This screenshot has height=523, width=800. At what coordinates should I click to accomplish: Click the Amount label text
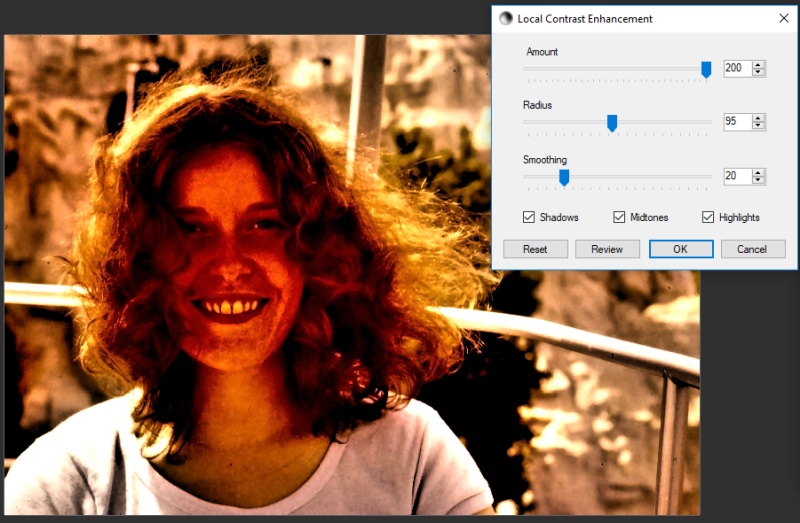pyautogui.click(x=542, y=52)
